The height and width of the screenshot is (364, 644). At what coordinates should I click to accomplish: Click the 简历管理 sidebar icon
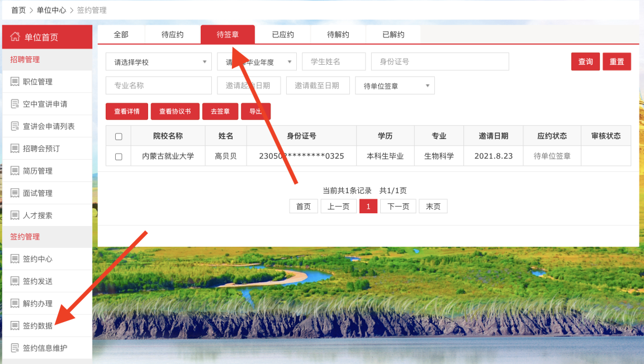coord(15,171)
